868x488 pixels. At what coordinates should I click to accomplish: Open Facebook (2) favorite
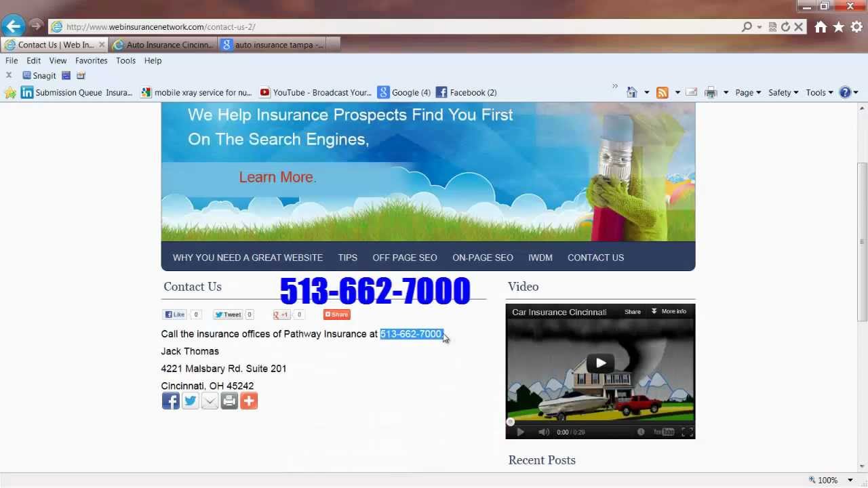point(466,92)
